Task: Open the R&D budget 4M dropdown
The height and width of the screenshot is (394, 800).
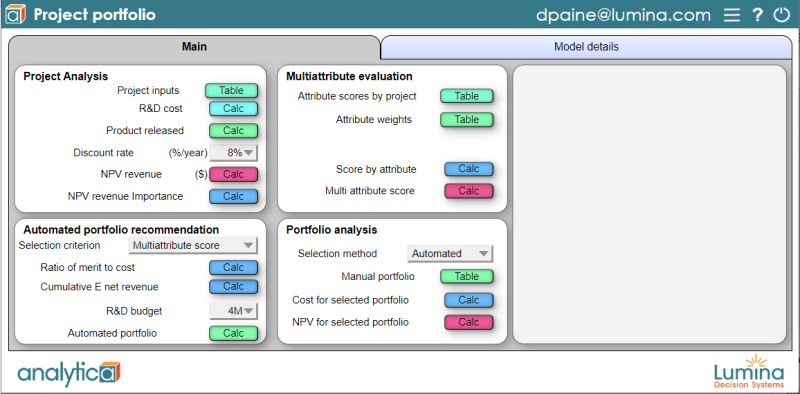Action: pyautogui.click(x=234, y=311)
